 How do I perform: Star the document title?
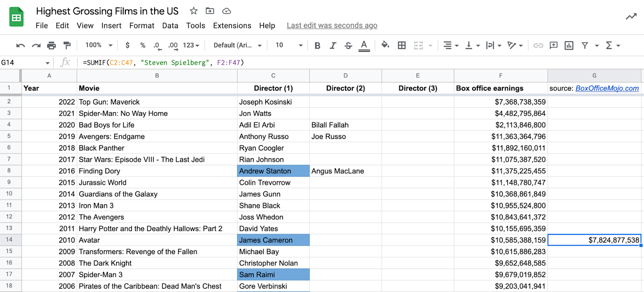click(194, 11)
